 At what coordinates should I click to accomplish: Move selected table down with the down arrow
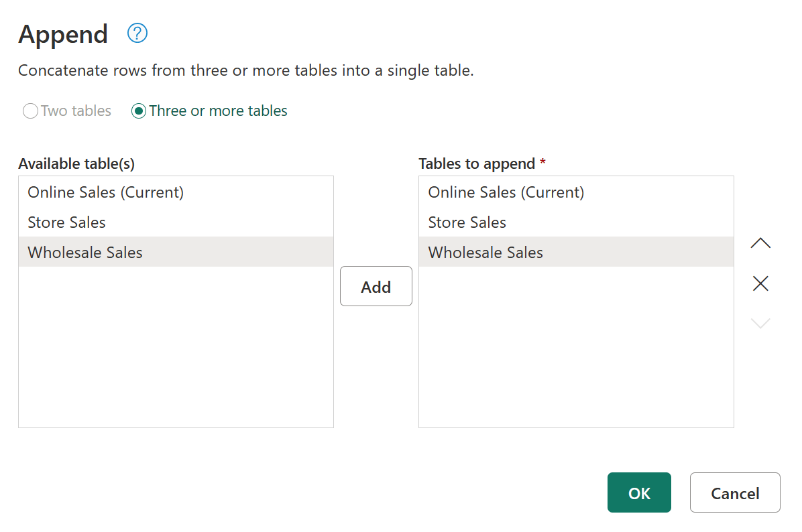point(760,323)
